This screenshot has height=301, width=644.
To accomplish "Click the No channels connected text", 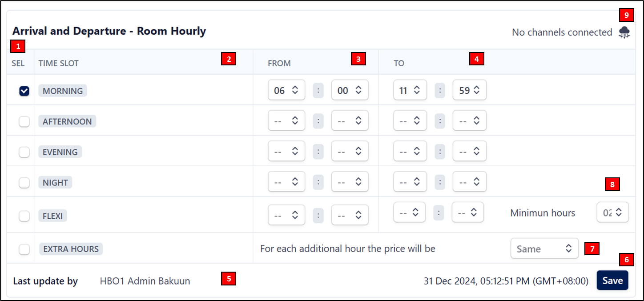I will click(x=562, y=32).
